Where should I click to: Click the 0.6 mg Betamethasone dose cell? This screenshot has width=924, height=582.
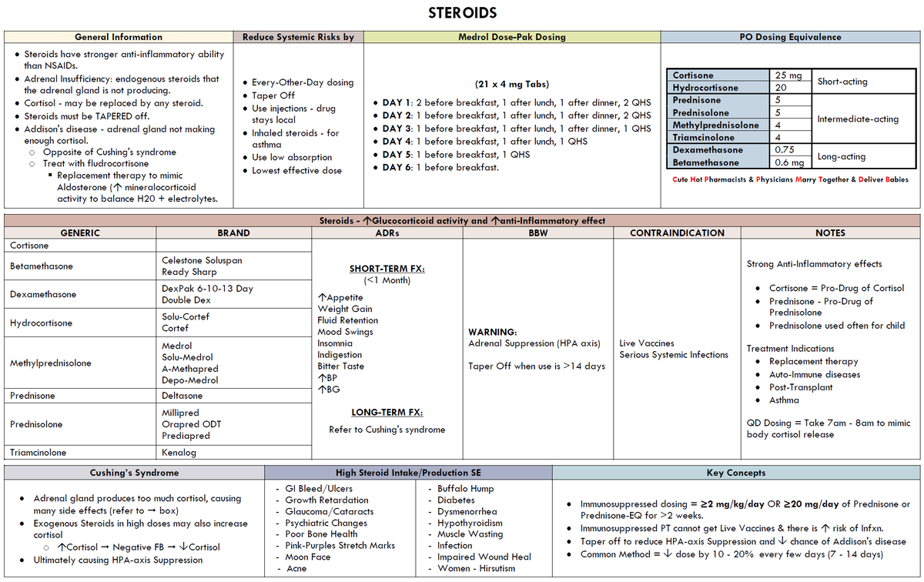tap(788, 162)
